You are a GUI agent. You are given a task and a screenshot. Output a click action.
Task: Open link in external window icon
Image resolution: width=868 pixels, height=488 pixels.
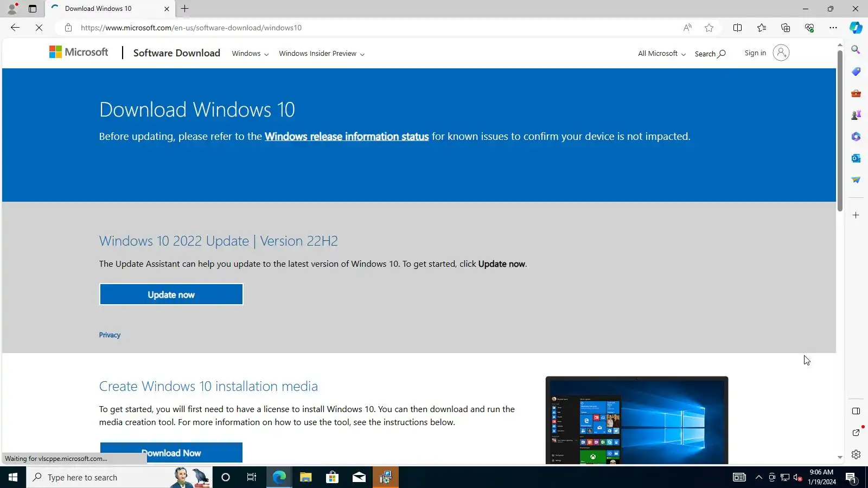click(x=856, y=433)
